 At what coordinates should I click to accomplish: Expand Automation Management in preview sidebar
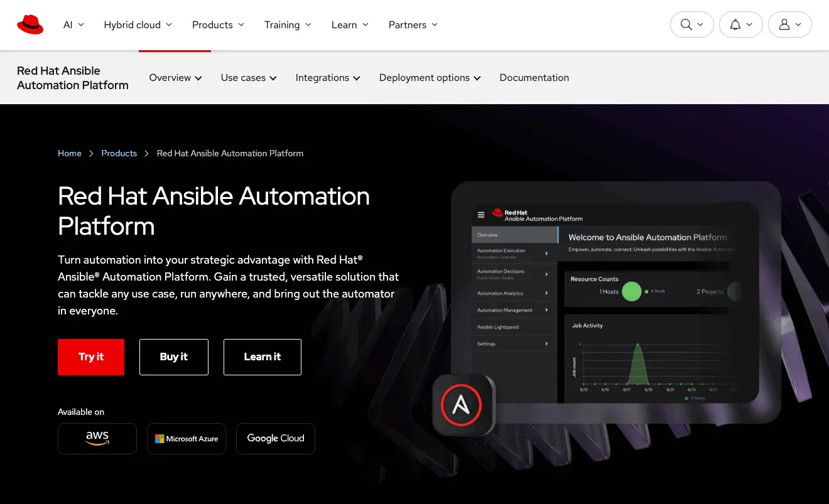pos(514,310)
